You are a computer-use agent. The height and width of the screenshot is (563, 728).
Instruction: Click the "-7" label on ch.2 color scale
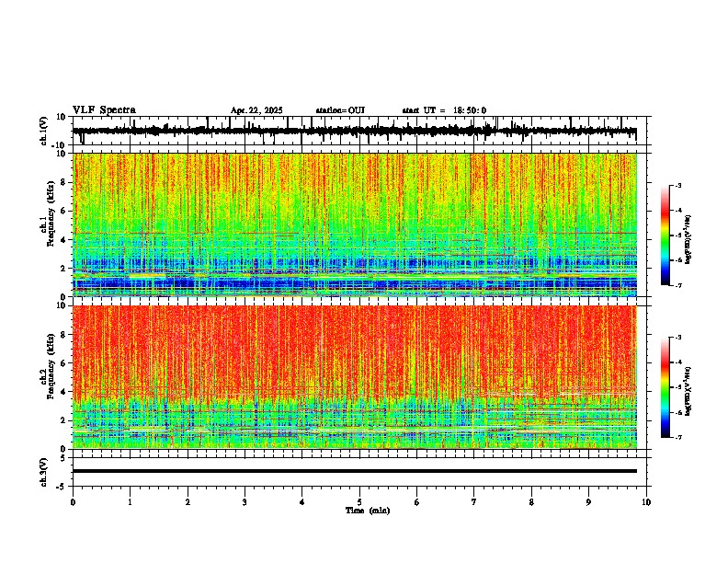[x=678, y=437]
